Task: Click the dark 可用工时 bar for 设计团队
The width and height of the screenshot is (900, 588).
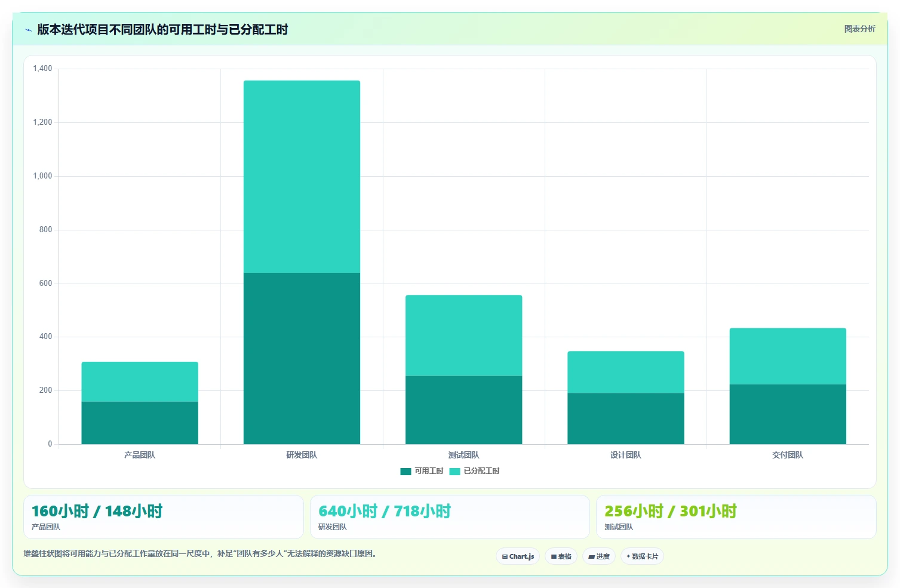Action: pos(626,418)
